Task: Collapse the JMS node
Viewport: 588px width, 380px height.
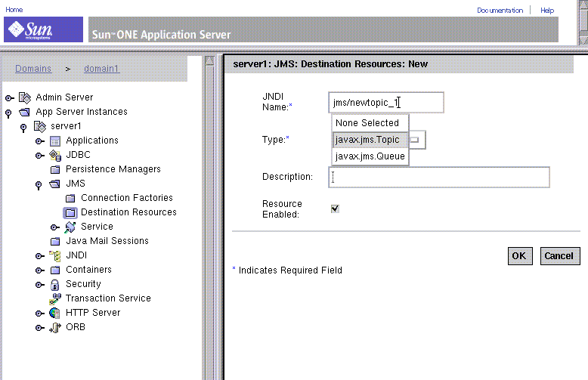Action: [x=39, y=185]
